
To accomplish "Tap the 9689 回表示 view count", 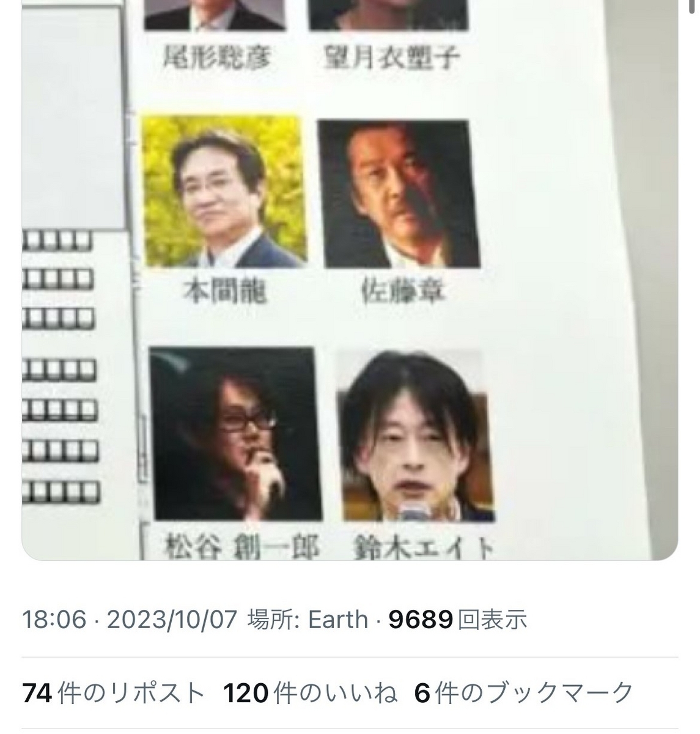I will tap(457, 620).
